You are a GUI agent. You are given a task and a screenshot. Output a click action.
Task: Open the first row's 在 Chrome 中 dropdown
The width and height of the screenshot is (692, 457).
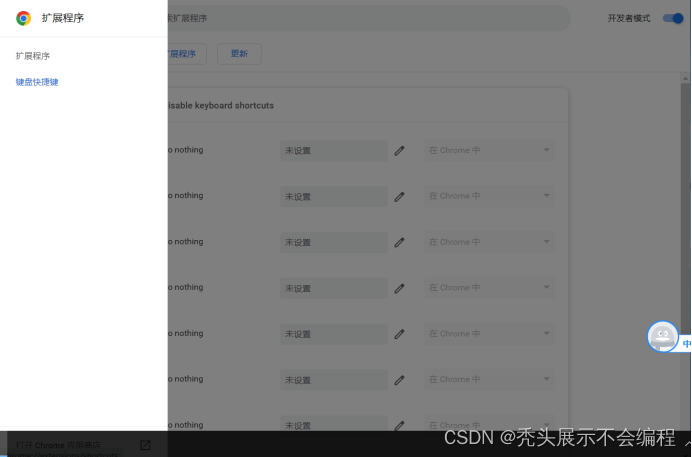[x=489, y=150]
